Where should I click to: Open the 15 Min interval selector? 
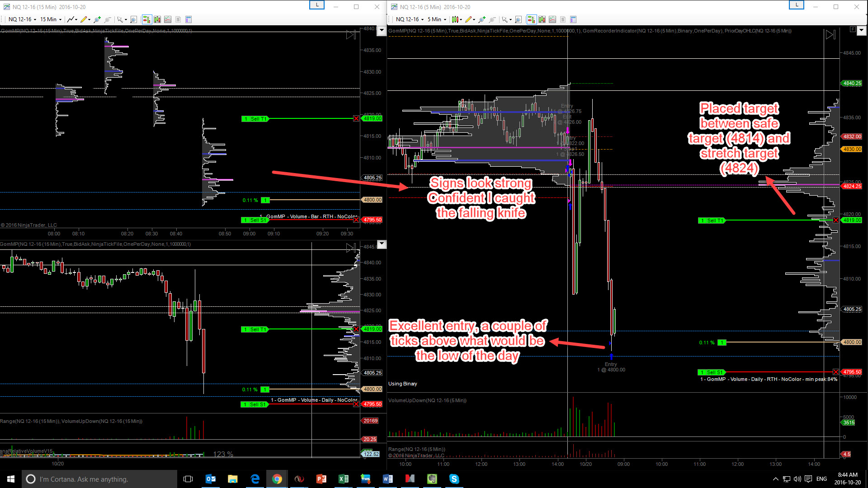(x=51, y=19)
